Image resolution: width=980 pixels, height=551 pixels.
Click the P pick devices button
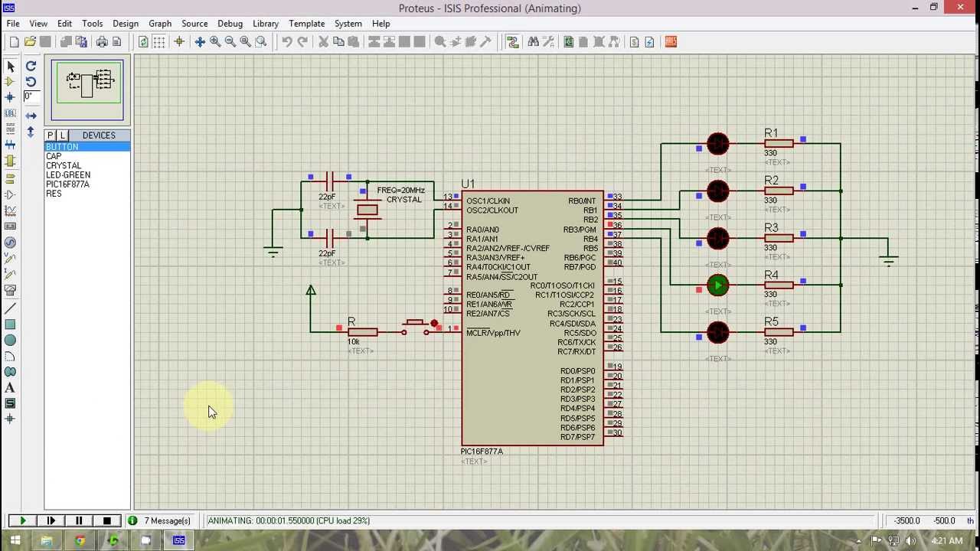pyautogui.click(x=51, y=135)
